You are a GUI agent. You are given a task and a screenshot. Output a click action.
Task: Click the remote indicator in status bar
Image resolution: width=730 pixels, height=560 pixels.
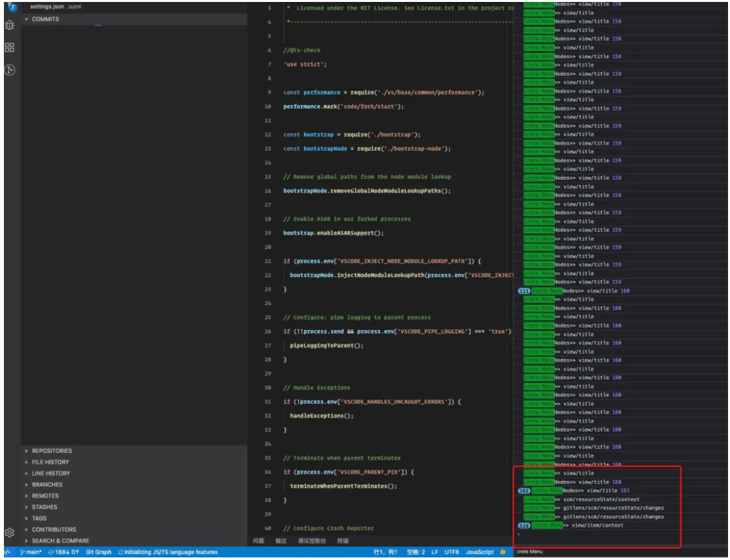(x=7, y=552)
